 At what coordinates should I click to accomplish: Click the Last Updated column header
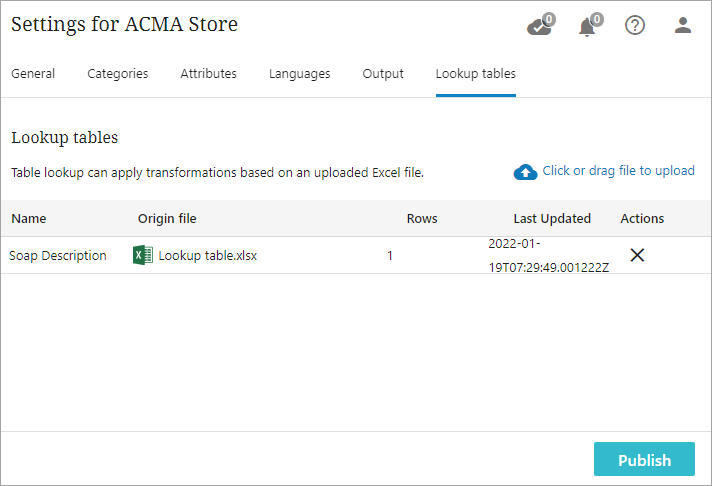click(x=552, y=219)
